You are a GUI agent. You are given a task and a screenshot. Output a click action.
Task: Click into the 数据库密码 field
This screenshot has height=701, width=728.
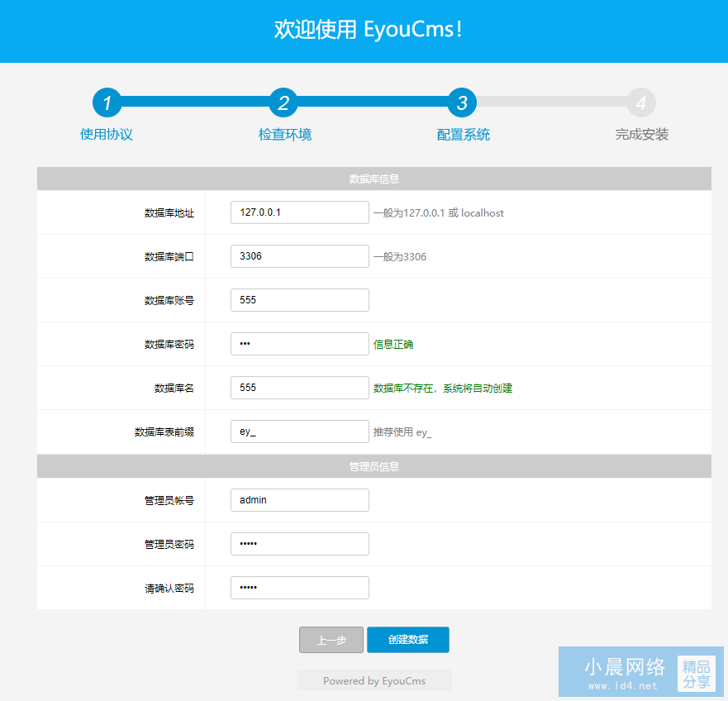click(x=300, y=344)
